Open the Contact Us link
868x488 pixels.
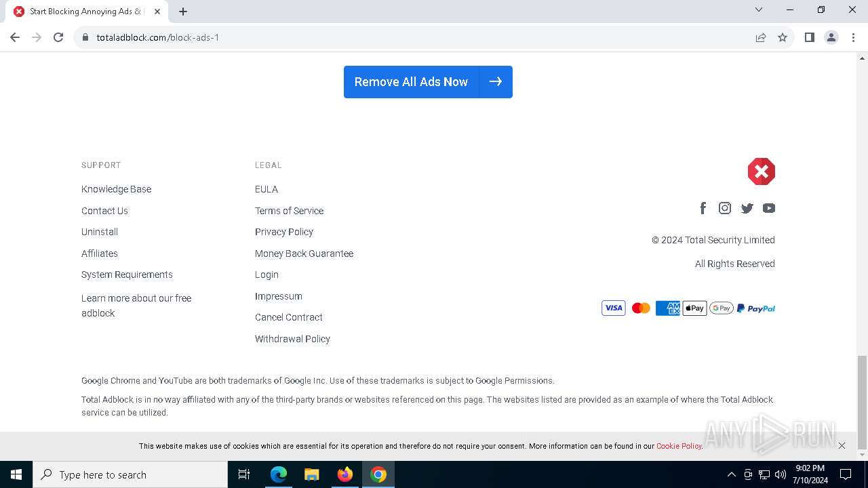tap(104, 211)
